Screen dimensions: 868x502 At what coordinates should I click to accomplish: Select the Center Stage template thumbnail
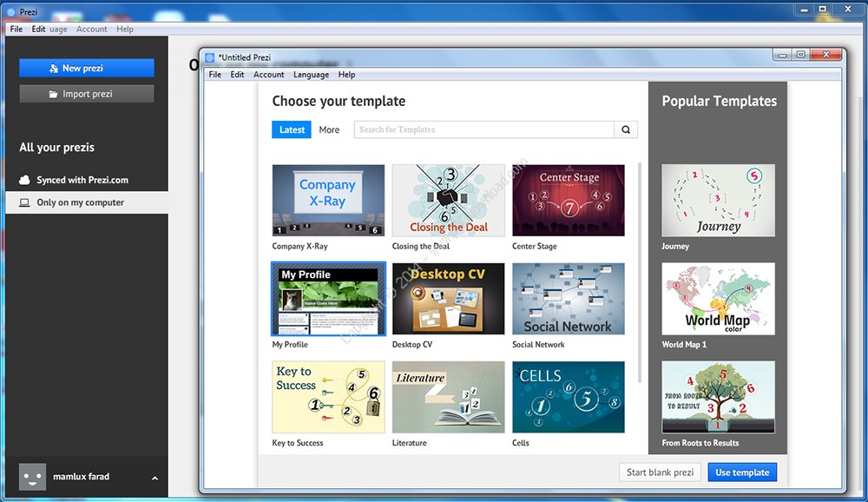click(569, 201)
